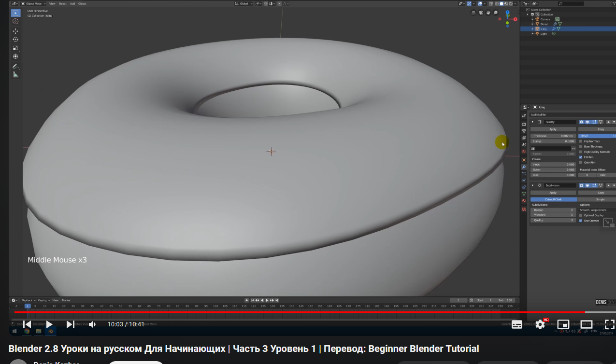Open the Select menu in viewport header
Image resolution: width=616 pixels, height=364 pixels.
[x=63, y=3]
